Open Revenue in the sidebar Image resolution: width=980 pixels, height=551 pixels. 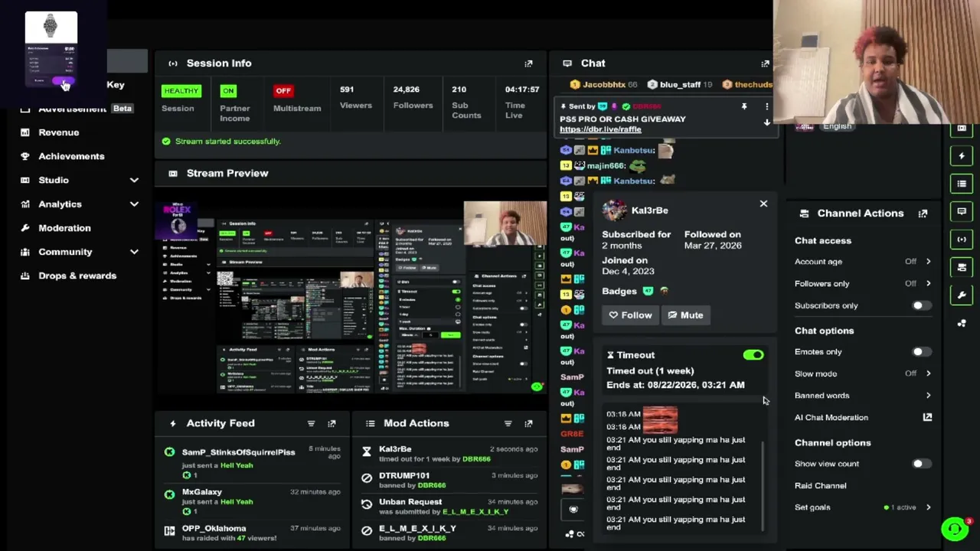click(x=59, y=132)
